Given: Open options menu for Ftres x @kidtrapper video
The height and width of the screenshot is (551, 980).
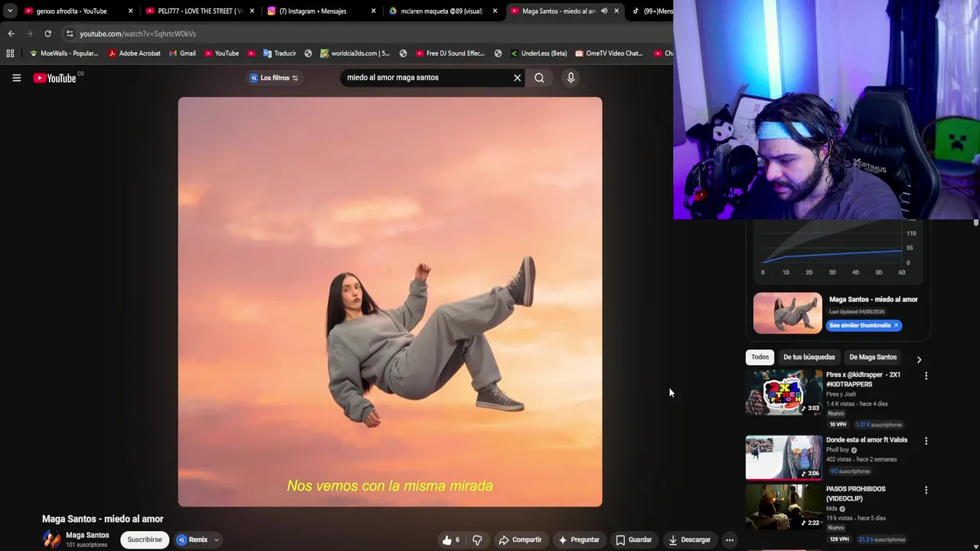Looking at the screenshot, I should click(926, 377).
